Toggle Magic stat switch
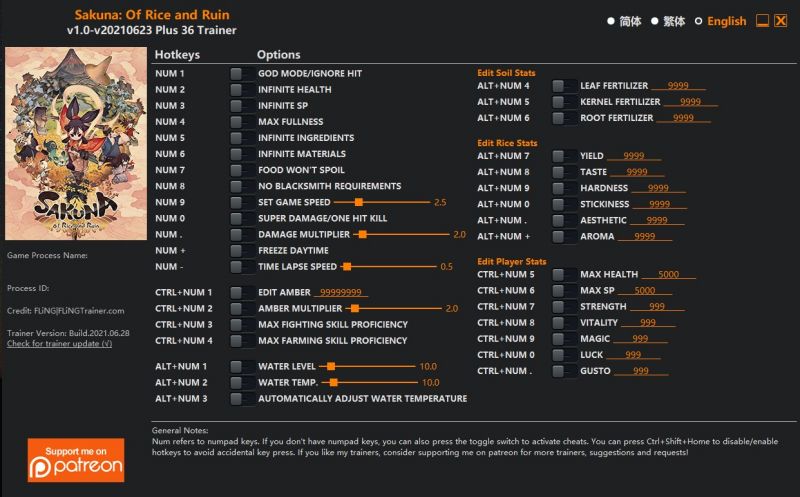Viewport: 800px width, 497px height. coord(564,339)
